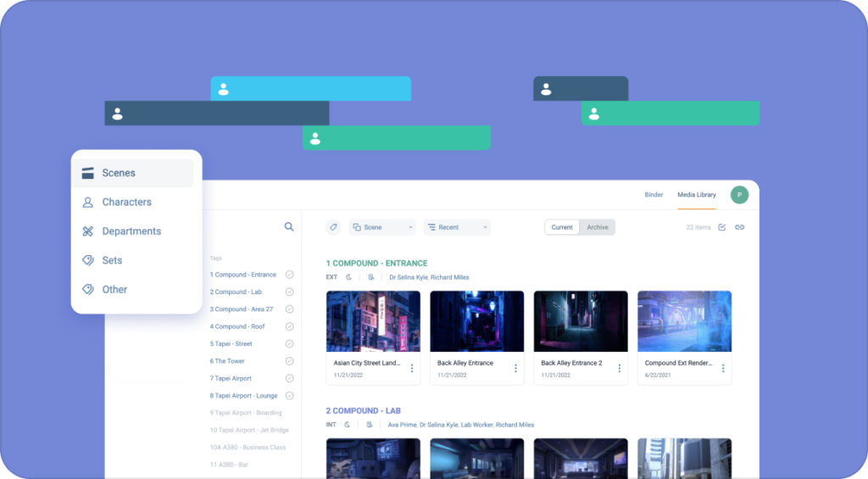Screen dimensions: 868x479
Task: Click the tag filter icon button
Action: (x=333, y=227)
